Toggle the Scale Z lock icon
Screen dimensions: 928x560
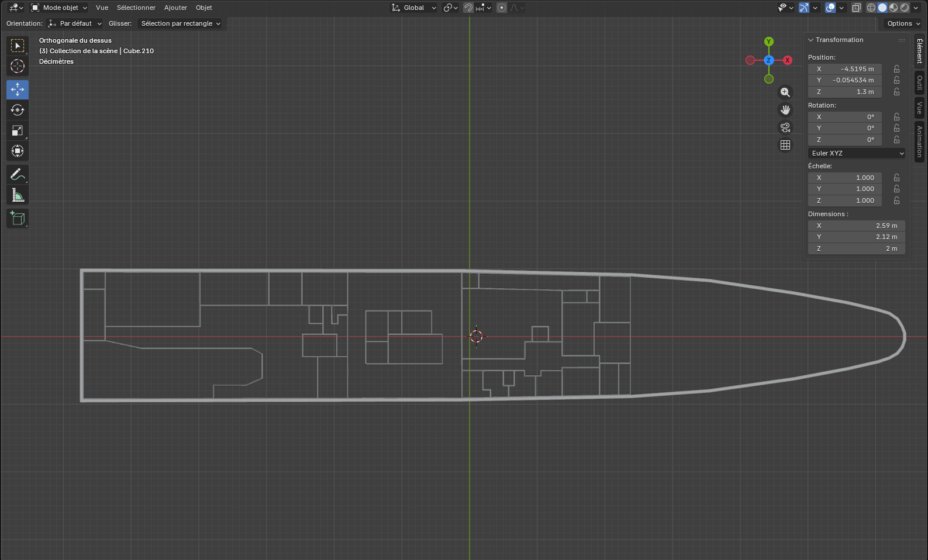tap(896, 201)
